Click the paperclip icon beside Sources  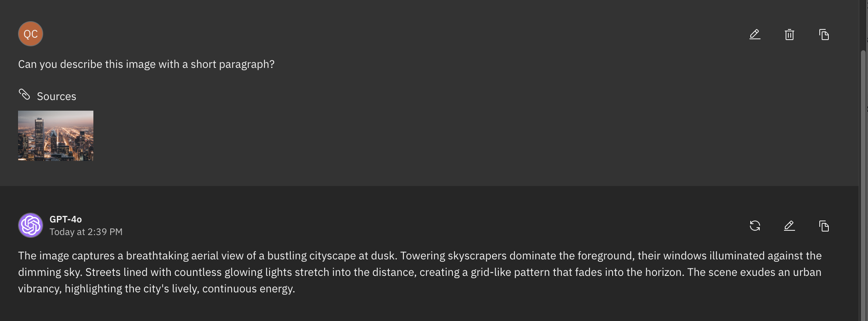coord(24,94)
